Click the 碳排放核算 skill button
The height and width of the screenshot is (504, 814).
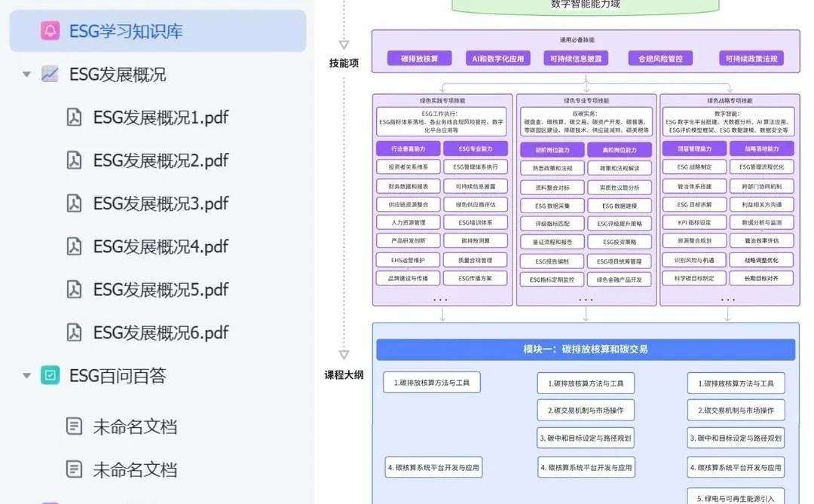pyautogui.click(x=419, y=57)
